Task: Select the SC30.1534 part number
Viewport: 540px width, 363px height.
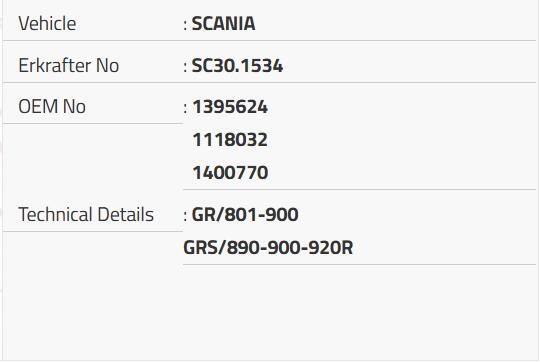Action: coord(237,65)
